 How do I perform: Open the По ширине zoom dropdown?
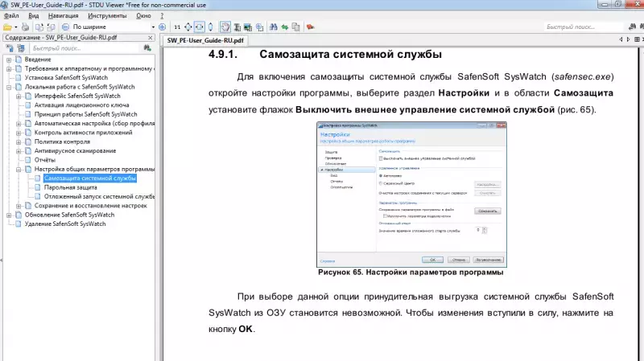153,27
